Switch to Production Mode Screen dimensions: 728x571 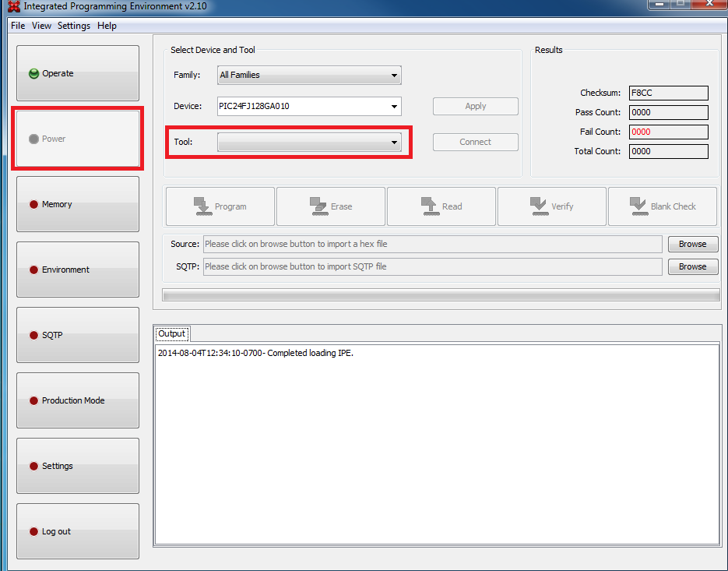pos(78,400)
